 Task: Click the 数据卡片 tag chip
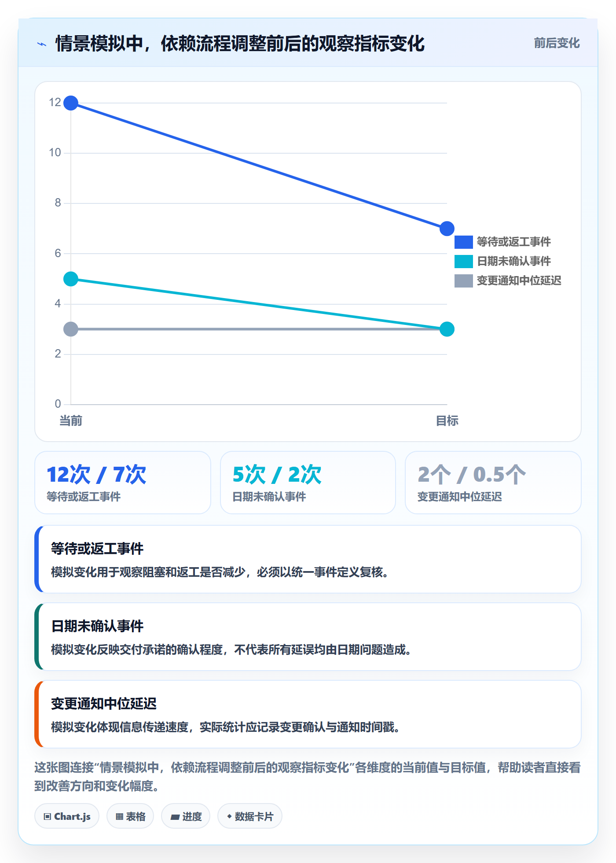coord(250,816)
